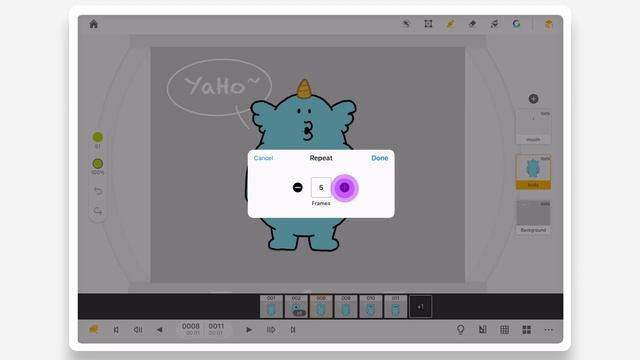Toggle the canvas grid overlay
The width and height of the screenshot is (640, 360).
pos(504,330)
